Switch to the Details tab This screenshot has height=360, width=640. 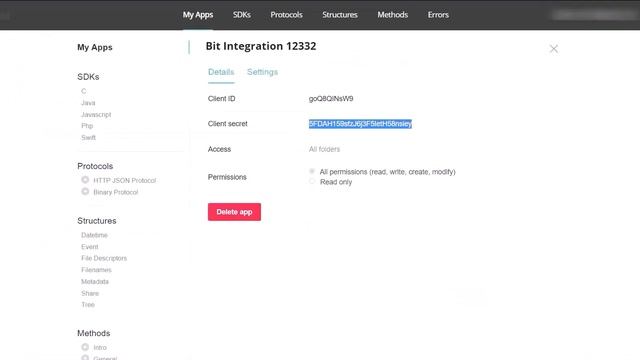(x=221, y=72)
